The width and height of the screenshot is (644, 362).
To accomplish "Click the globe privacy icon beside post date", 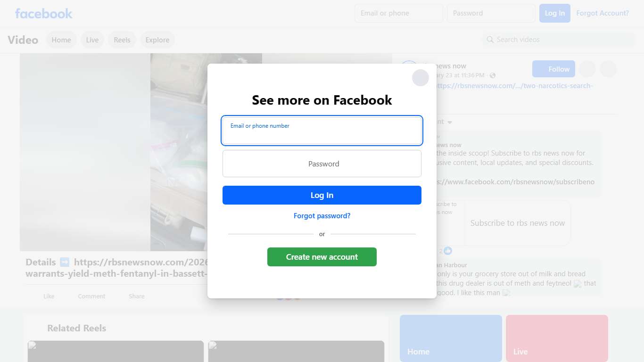I will pyautogui.click(x=493, y=75).
